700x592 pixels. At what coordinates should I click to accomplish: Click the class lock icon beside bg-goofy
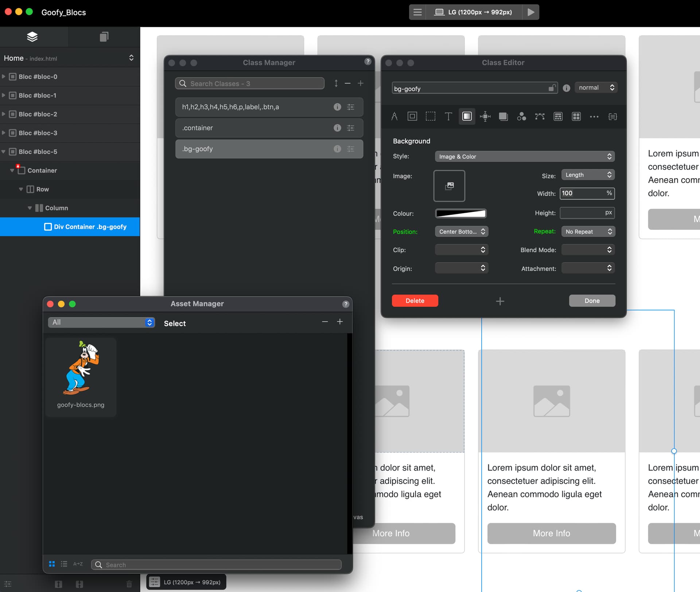pyautogui.click(x=552, y=88)
